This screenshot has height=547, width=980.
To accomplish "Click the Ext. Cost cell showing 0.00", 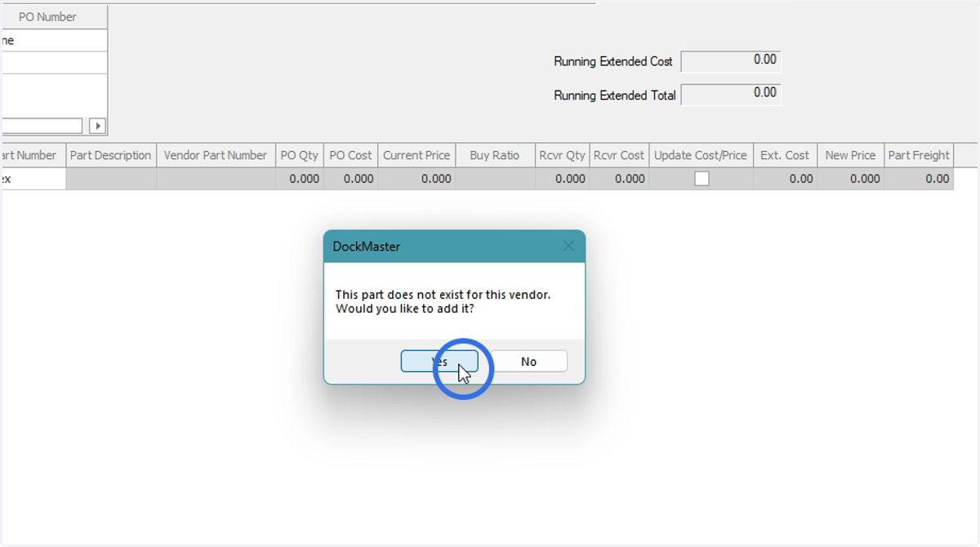I will tap(785, 179).
